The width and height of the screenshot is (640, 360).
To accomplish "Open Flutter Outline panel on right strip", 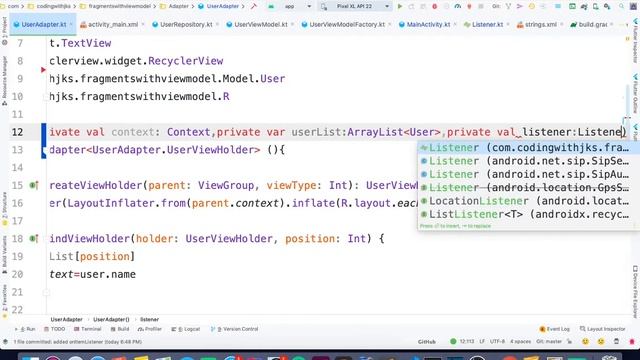I will click(635, 94).
